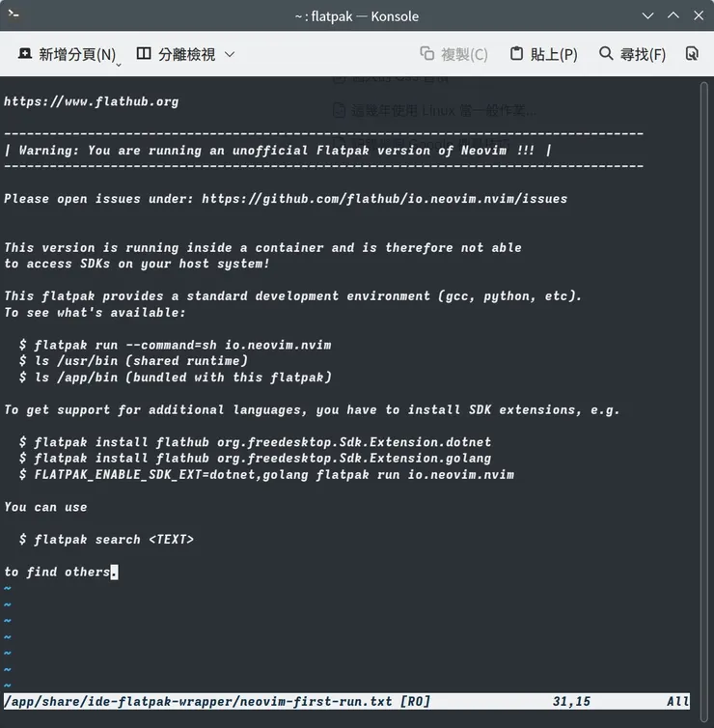This screenshot has width=714, height=728.
Task: Expand the 新增分頁 dropdown arrow
Action: pos(119,65)
